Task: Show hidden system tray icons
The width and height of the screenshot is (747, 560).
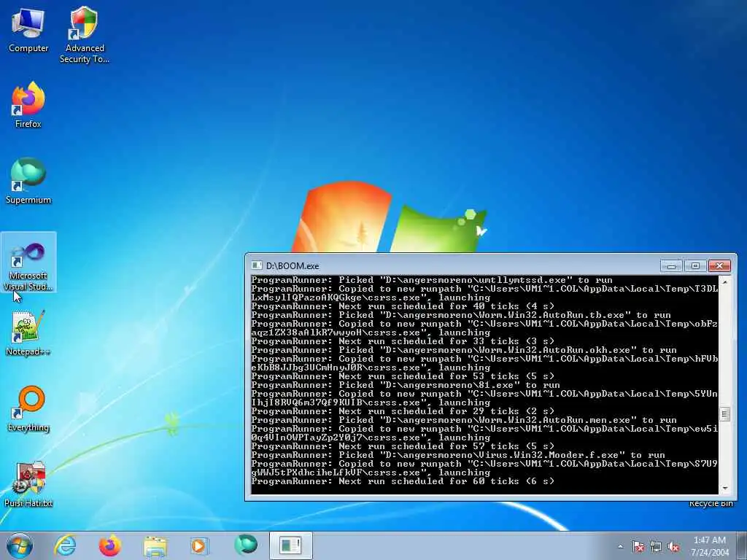Action: click(x=620, y=547)
